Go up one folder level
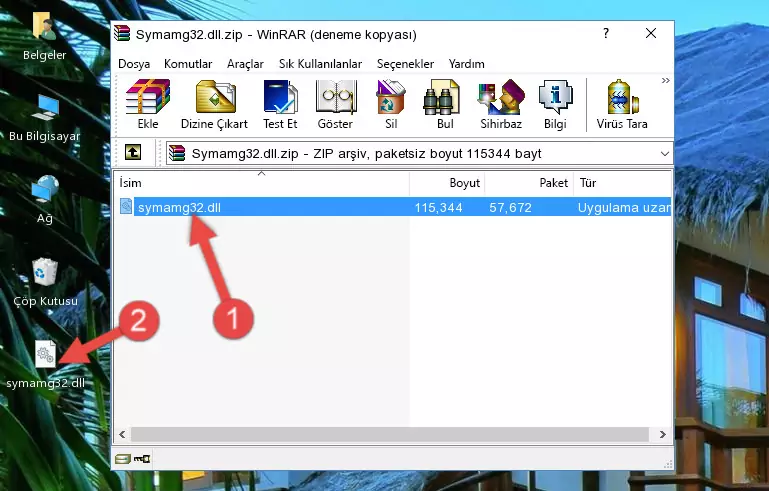 click(133, 153)
